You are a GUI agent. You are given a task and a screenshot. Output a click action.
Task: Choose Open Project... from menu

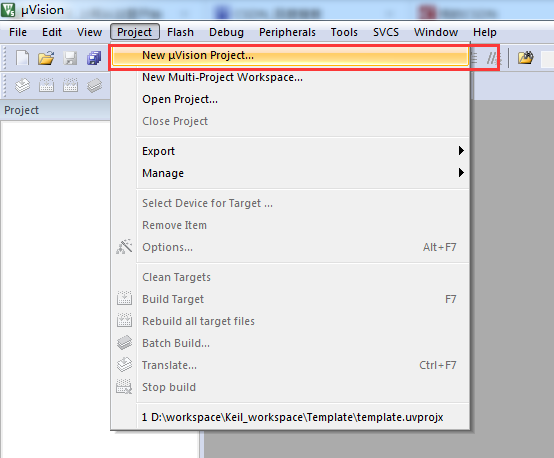pos(290,99)
